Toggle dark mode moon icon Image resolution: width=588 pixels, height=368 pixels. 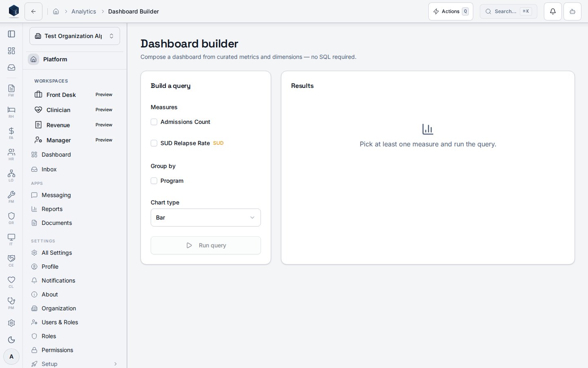[x=11, y=340]
